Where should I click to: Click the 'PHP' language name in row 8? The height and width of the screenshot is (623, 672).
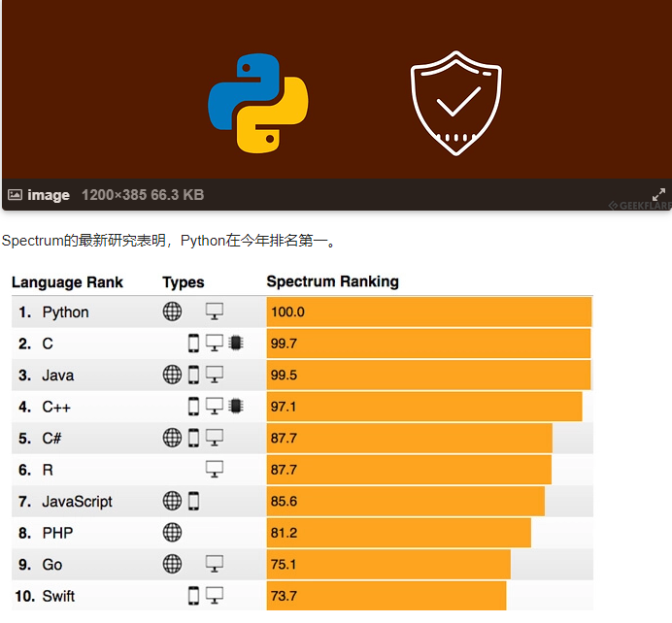[x=57, y=533]
